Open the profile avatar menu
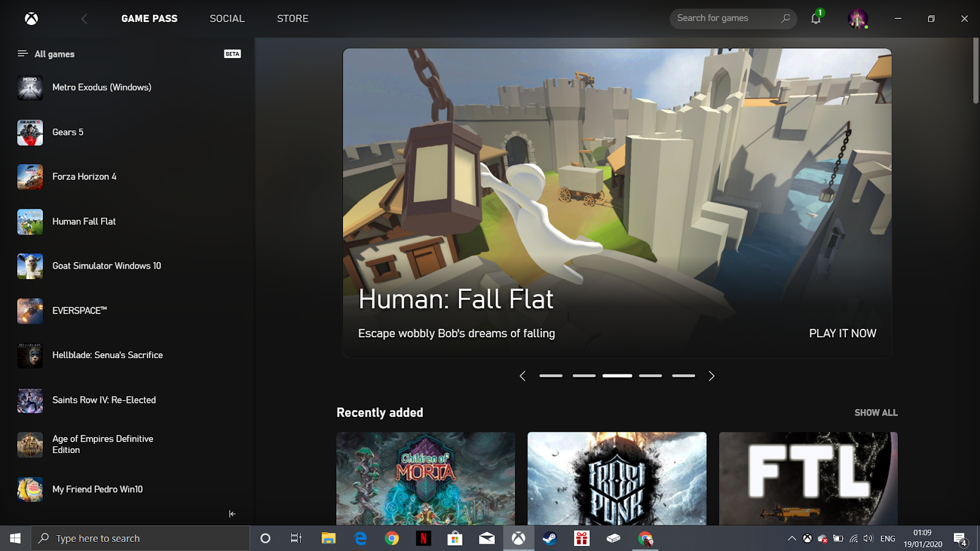 click(858, 18)
